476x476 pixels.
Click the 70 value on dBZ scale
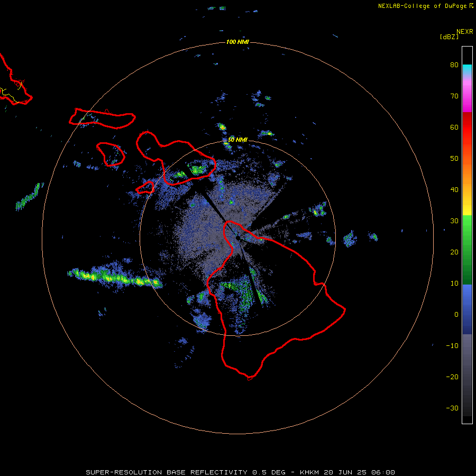(x=454, y=96)
